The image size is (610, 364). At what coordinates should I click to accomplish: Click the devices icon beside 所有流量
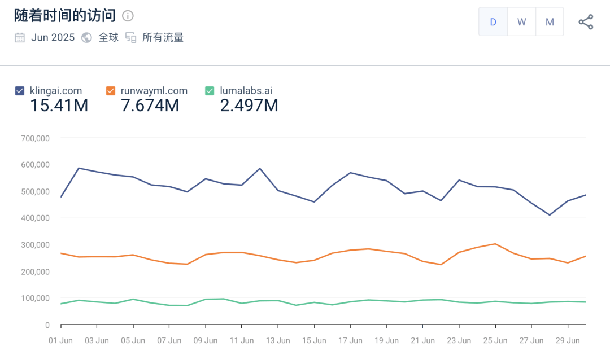131,38
